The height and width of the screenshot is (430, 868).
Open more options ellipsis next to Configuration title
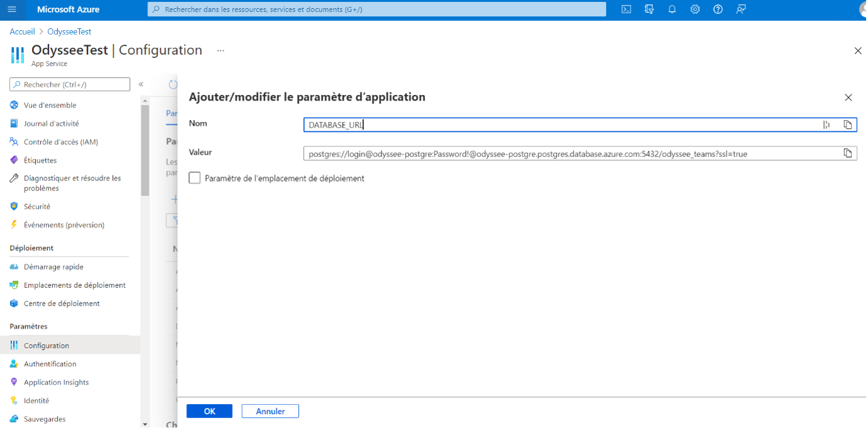tap(221, 50)
